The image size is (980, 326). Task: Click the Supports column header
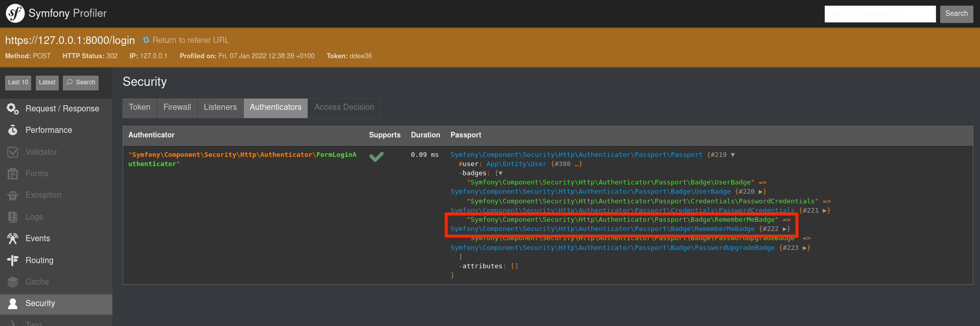pos(385,135)
